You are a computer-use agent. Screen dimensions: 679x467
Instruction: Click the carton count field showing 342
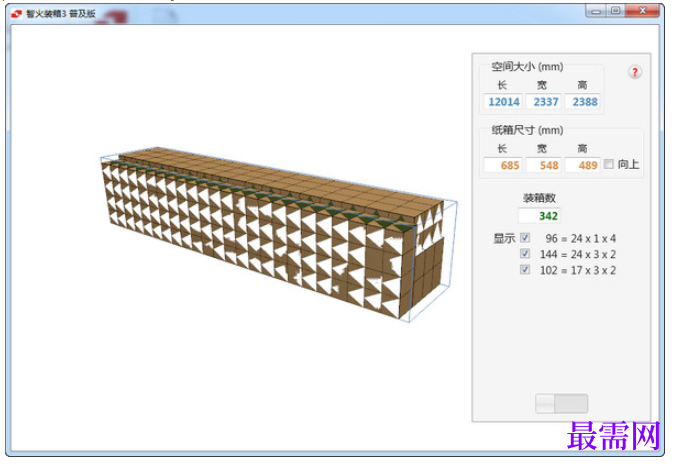539,216
